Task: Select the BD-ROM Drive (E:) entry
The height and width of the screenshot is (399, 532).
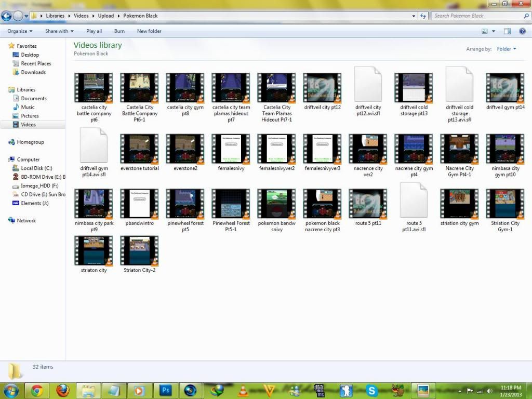Action: 38,177
